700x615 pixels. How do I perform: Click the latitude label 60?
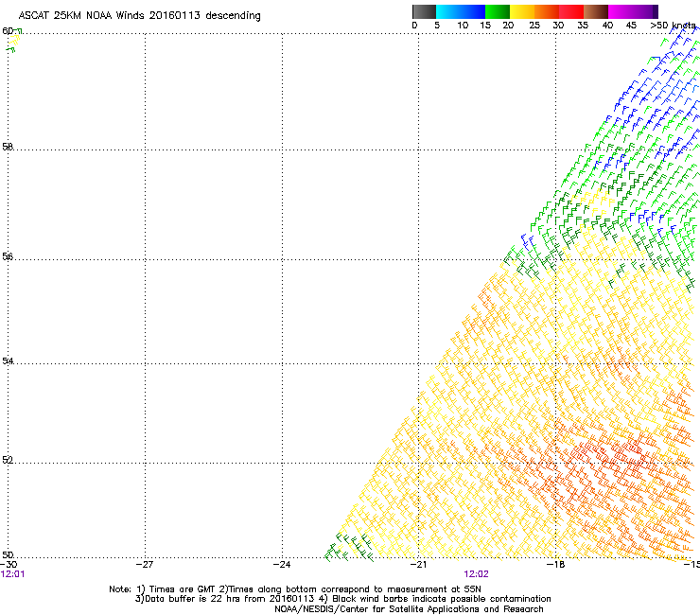point(8,31)
